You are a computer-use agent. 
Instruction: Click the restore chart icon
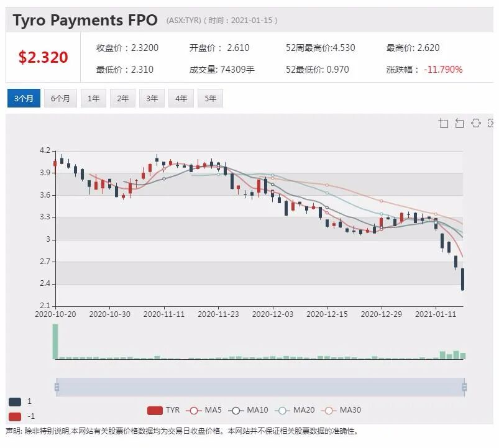476,123
